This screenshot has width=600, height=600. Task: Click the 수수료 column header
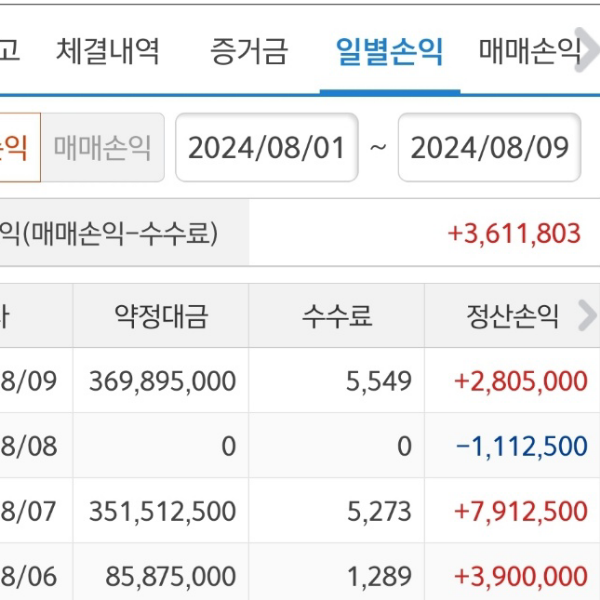pyautogui.click(x=337, y=317)
